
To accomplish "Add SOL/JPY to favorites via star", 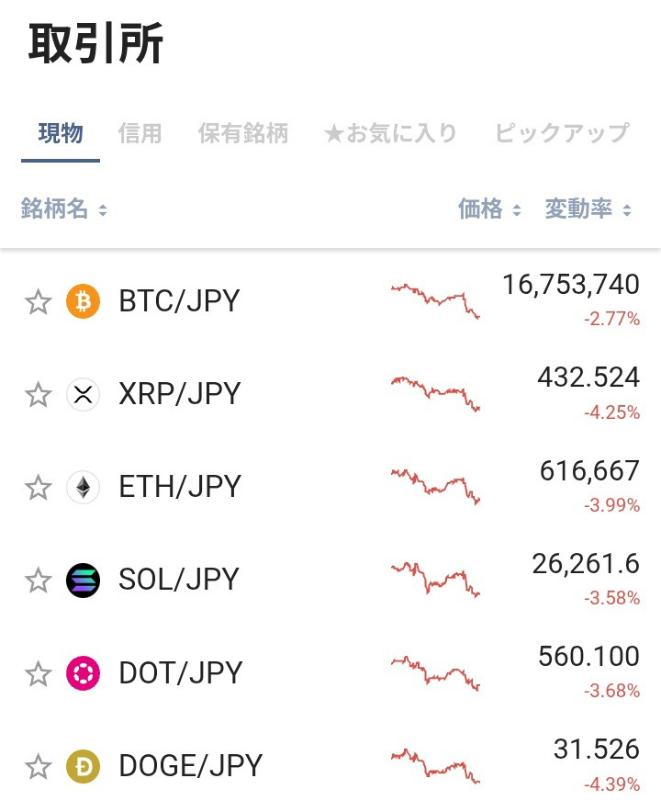I will coord(39,580).
